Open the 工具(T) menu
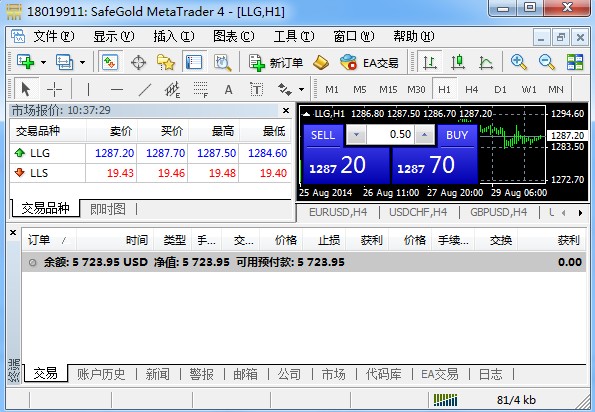 tap(294, 36)
